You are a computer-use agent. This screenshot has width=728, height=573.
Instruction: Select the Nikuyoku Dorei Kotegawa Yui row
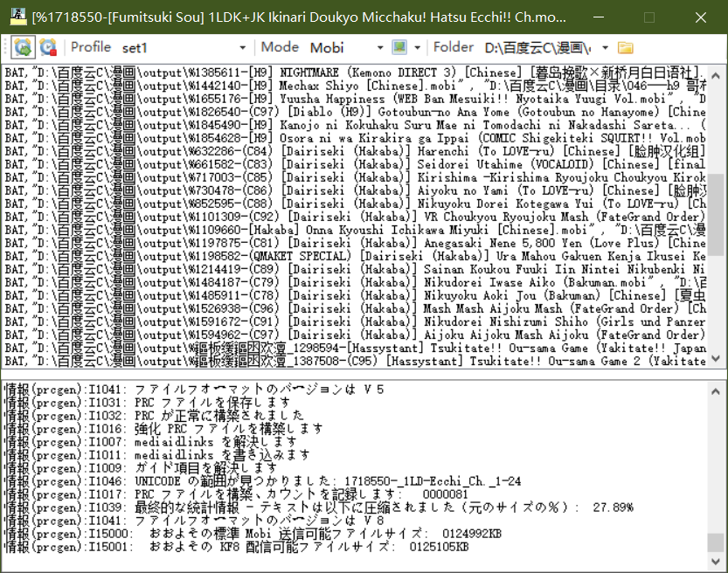[355, 204]
